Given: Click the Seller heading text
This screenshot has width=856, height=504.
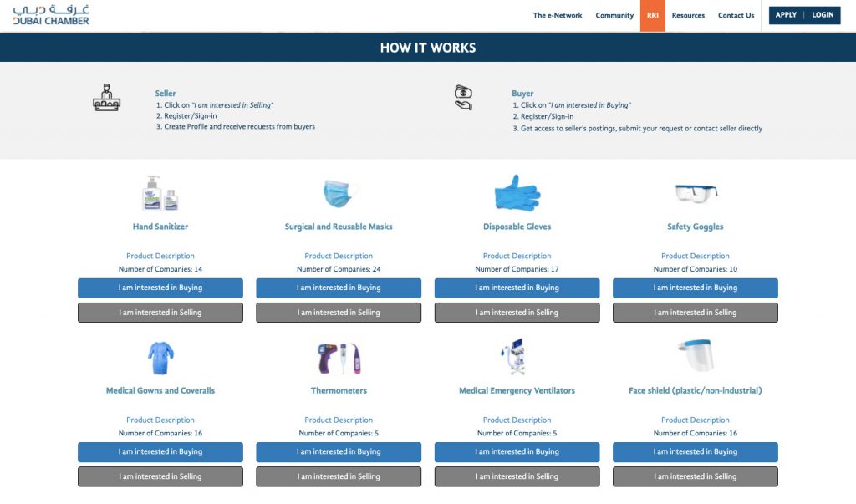Looking at the screenshot, I should click(166, 94).
